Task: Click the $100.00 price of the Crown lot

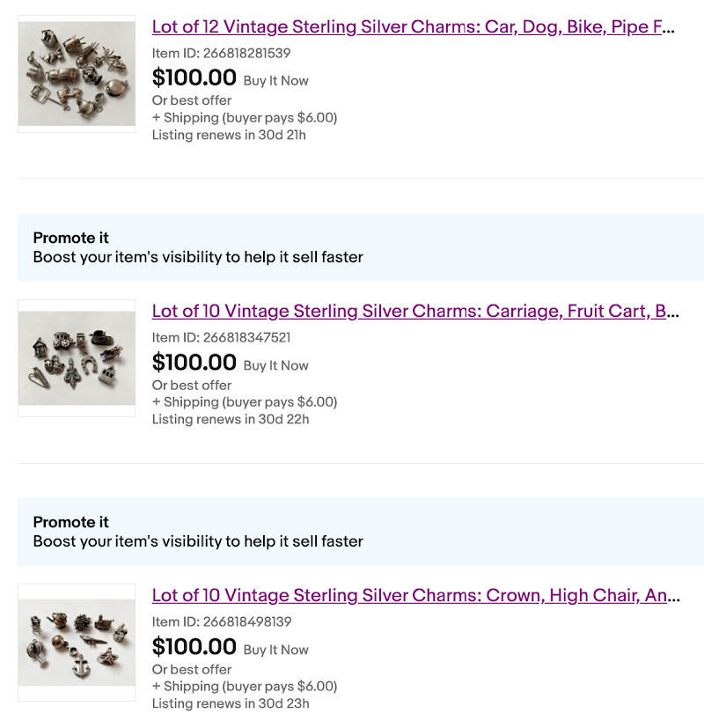Action: (194, 647)
